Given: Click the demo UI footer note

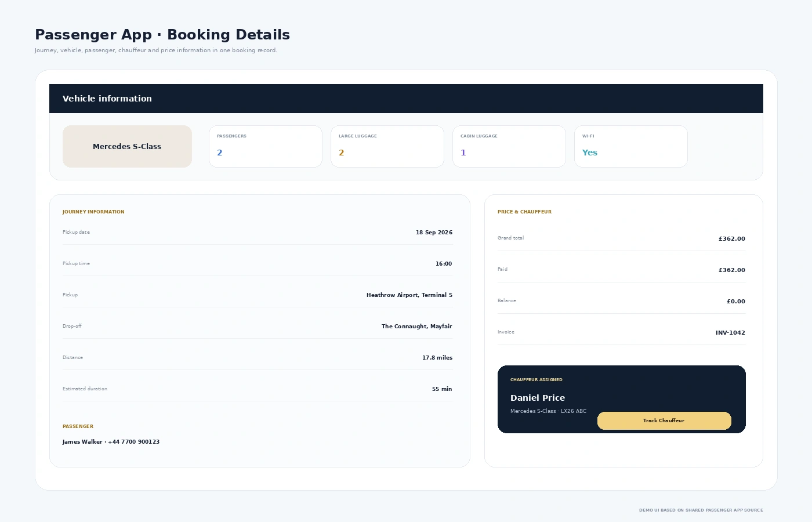Looking at the screenshot, I should click(x=701, y=510).
